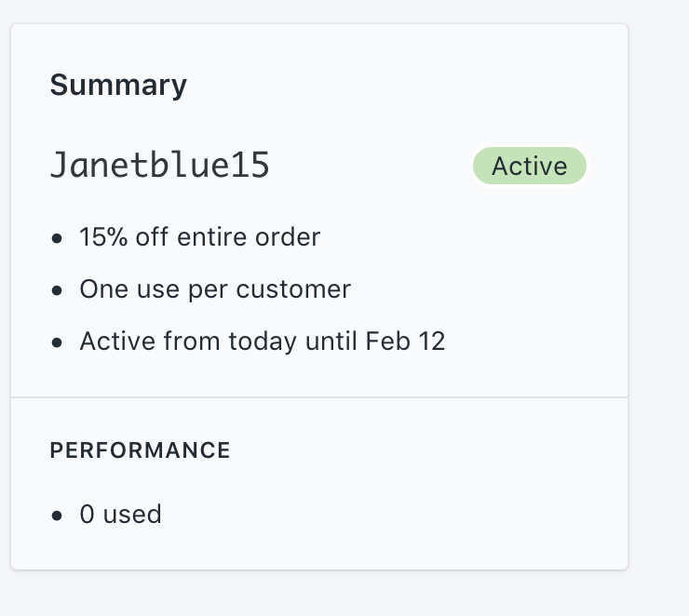Click the bullet before 'One use per customer'

coord(57,290)
